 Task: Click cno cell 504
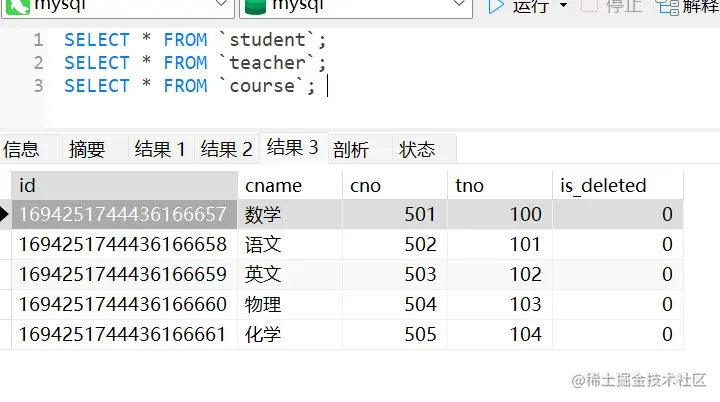pos(395,304)
